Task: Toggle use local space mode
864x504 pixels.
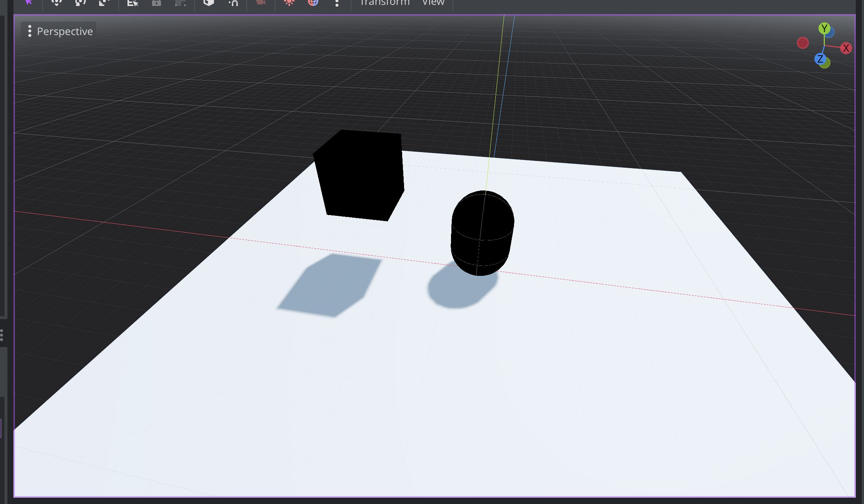Action: point(209,2)
